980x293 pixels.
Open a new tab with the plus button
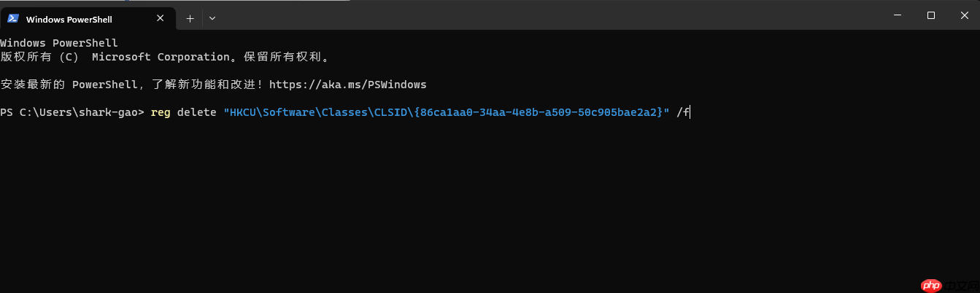click(x=190, y=19)
